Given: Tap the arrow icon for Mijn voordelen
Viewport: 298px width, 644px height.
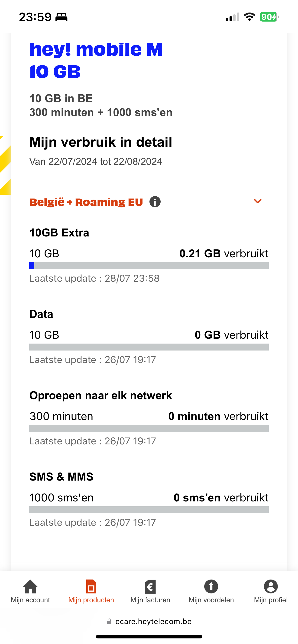Looking at the screenshot, I should (x=211, y=586).
